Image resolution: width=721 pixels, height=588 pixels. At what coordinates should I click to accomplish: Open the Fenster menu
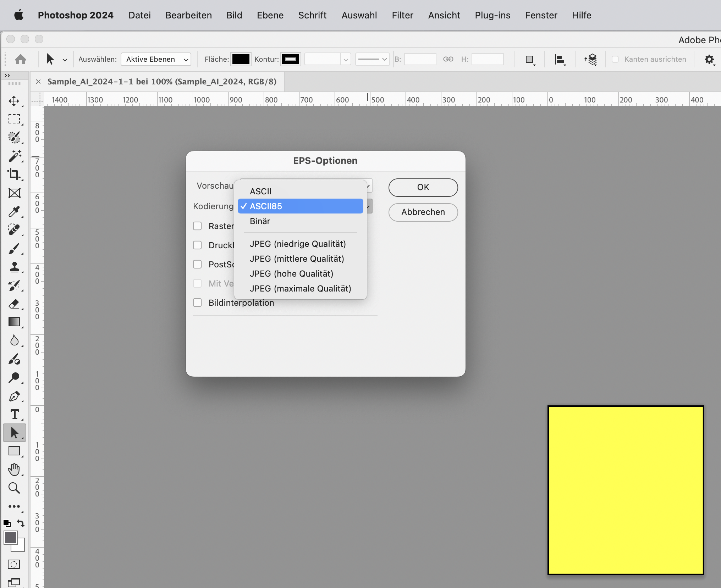[x=541, y=15]
